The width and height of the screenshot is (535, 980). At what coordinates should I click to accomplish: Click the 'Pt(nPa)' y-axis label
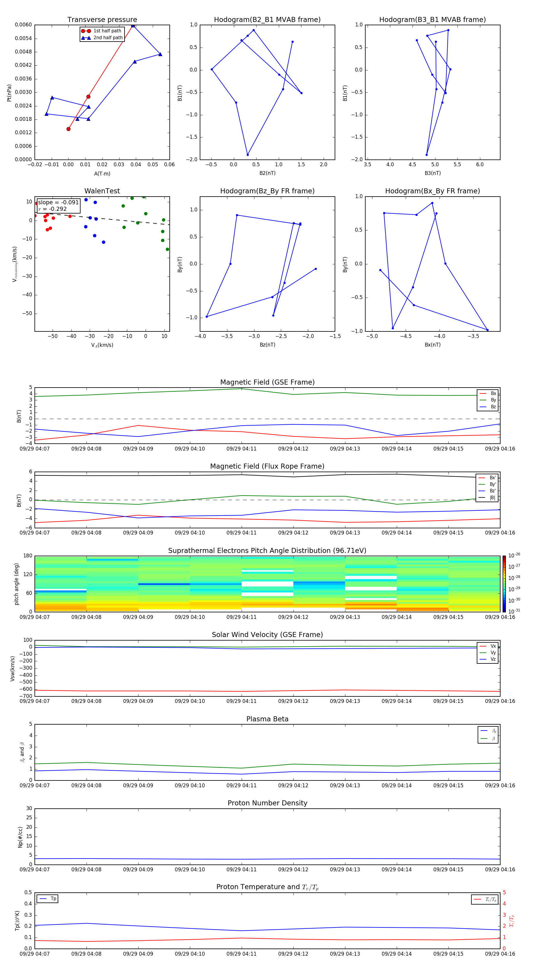[x=9, y=92]
